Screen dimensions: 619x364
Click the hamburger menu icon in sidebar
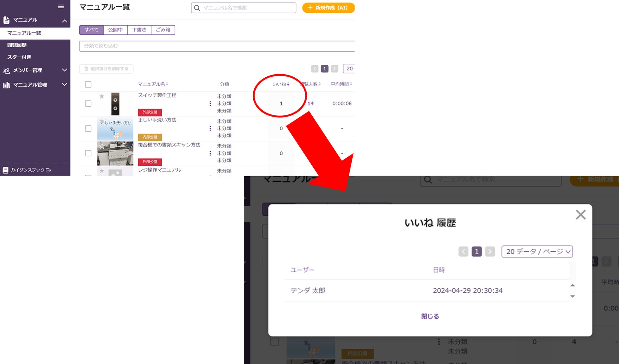61,6
